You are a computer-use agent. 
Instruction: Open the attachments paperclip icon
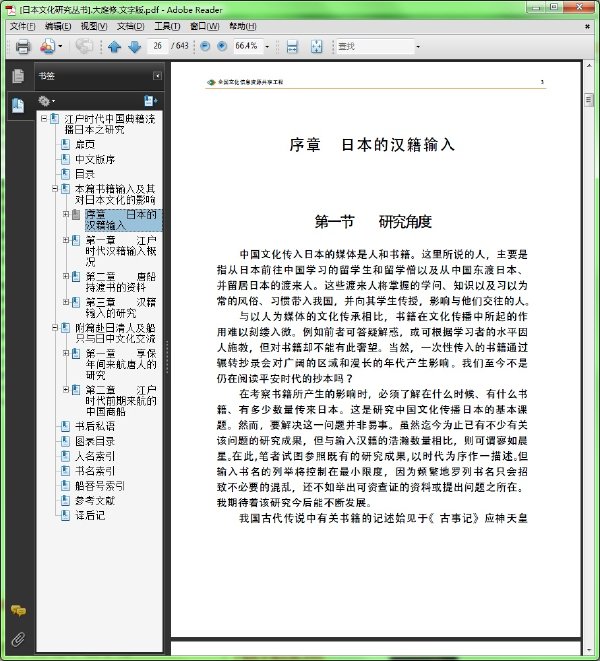18,639
